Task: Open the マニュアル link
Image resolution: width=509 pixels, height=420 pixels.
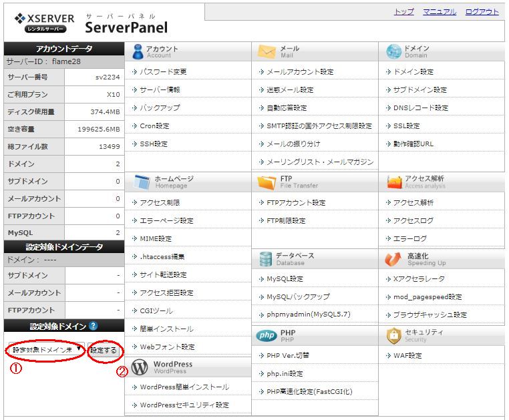Action: click(x=440, y=11)
